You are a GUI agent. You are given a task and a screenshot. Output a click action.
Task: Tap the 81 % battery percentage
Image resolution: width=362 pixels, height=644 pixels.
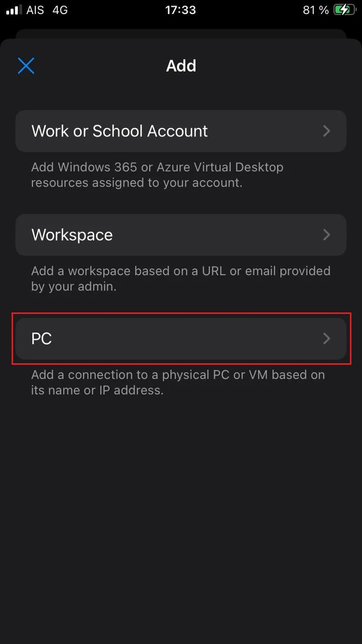point(316,10)
